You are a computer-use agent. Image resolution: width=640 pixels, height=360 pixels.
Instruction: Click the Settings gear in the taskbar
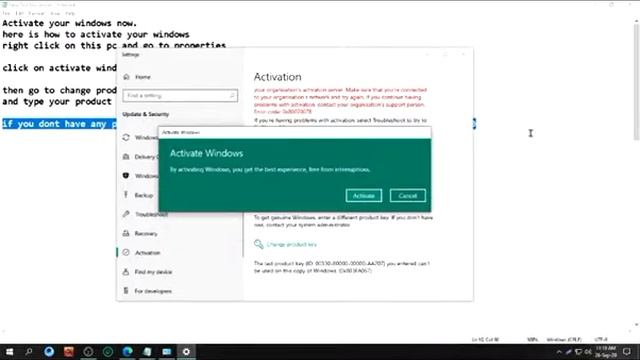tap(186, 351)
